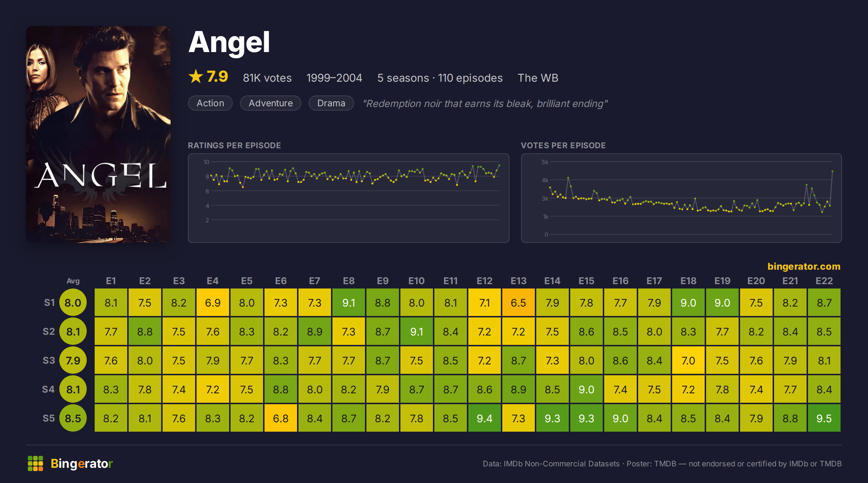Click the S3 average 7.9 circle
Viewport: 868px width, 483px height.
[73, 360]
